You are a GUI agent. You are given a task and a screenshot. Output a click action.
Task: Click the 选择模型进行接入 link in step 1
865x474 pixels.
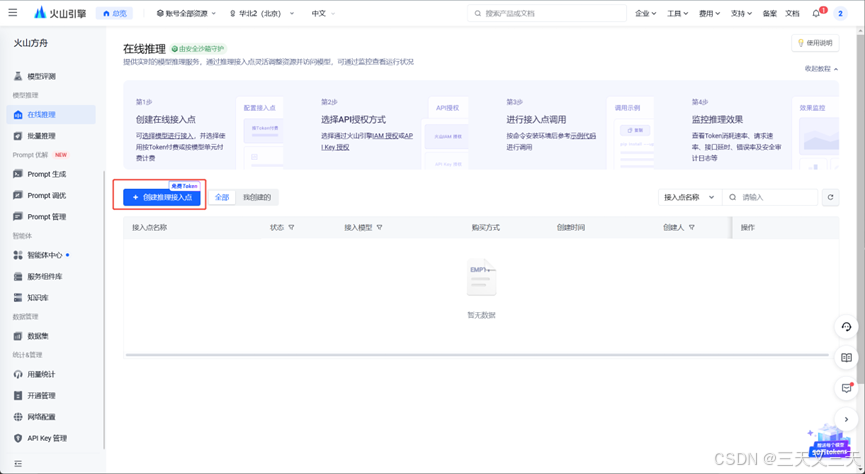point(168,136)
